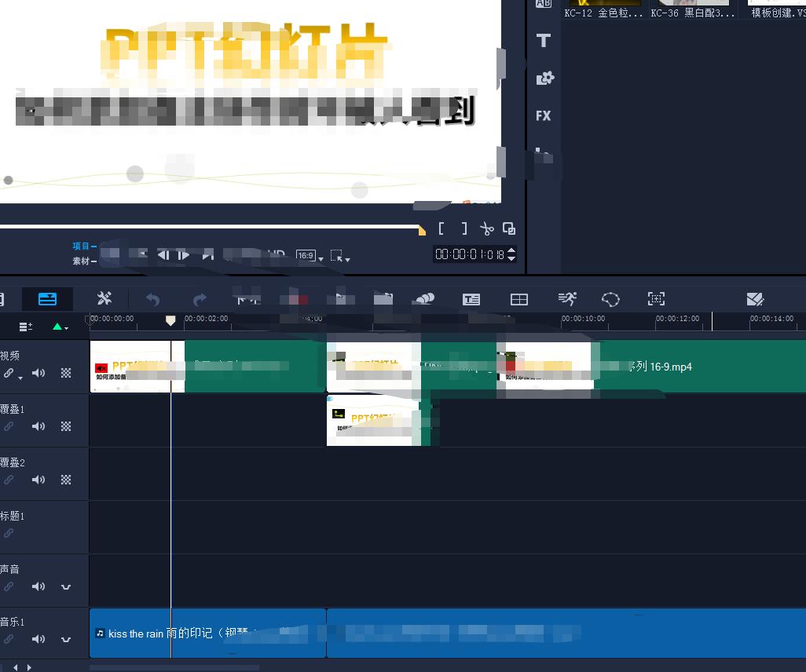Mute the 视频 video track

(x=38, y=373)
